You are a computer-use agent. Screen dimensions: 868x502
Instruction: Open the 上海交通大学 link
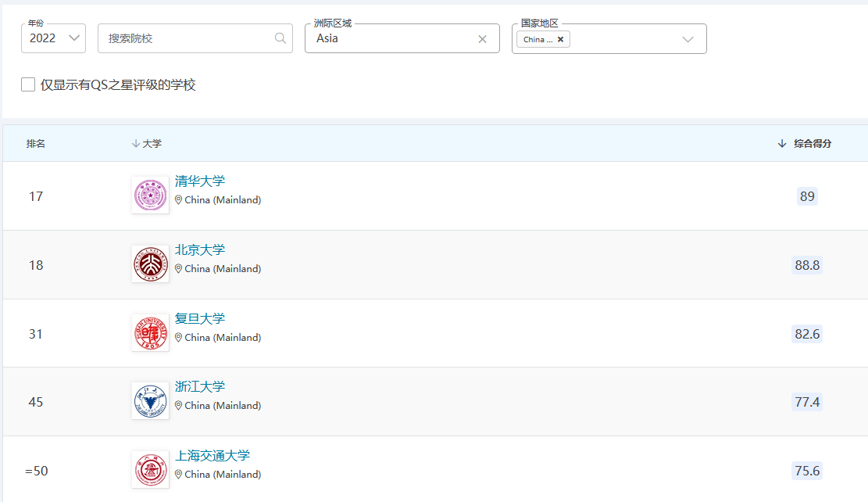pyautogui.click(x=213, y=455)
